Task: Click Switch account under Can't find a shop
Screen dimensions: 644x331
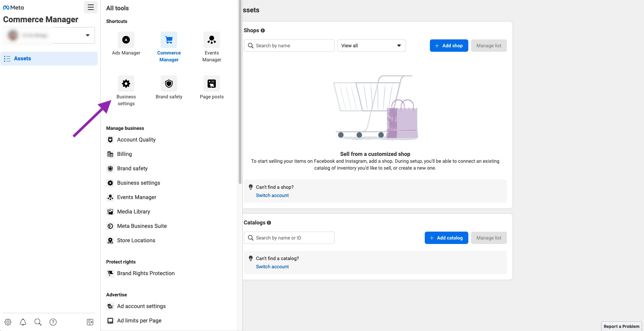Action: (x=272, y=195)
